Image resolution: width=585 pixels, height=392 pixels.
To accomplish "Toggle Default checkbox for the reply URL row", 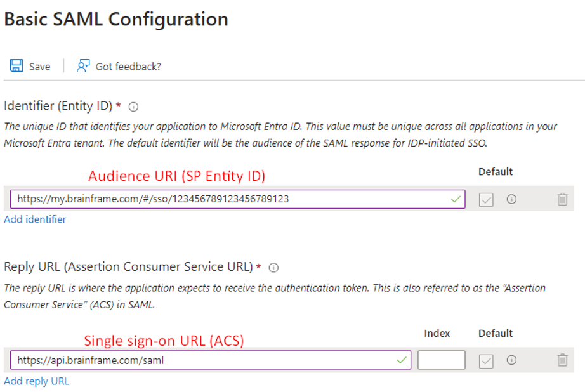I will [486, 360].
